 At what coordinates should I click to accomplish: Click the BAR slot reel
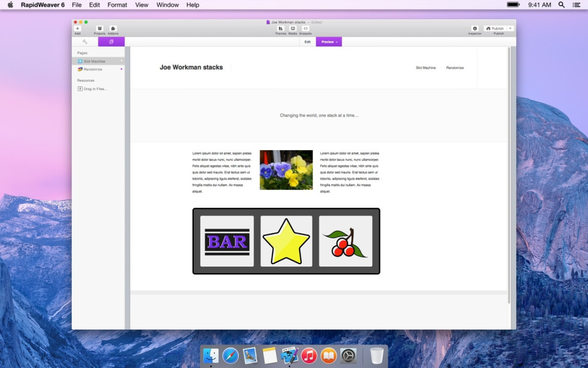click(x=227, y=241)
